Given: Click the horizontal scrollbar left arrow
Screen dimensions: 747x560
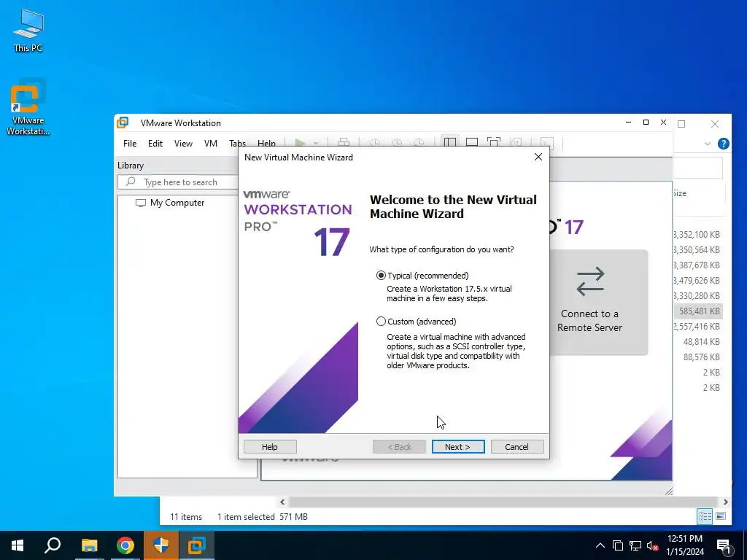Looking at the screenshot, I should click(x=282, y=502).
